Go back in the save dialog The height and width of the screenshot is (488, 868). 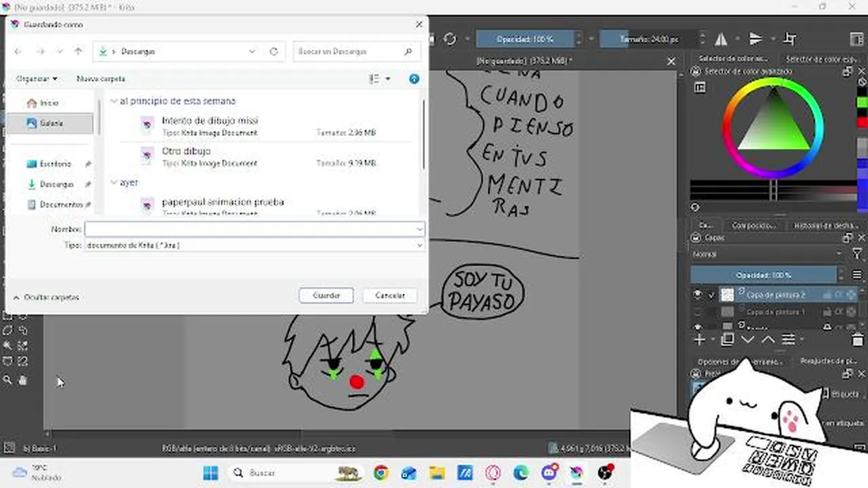tap(18, 52)
